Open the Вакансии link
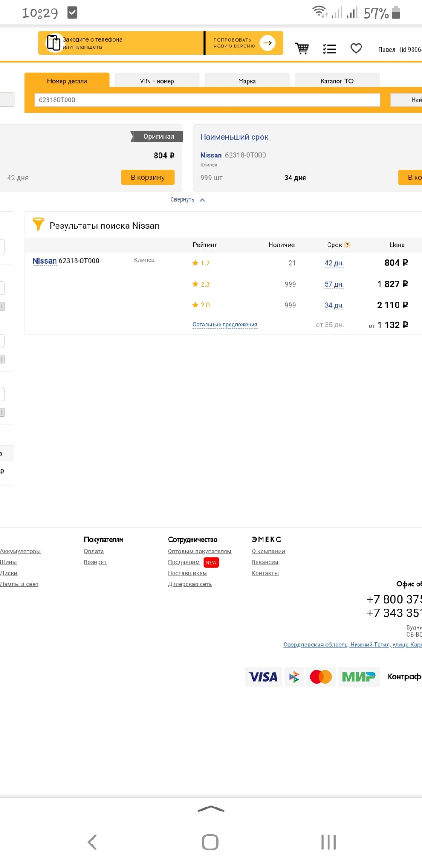Screen dimensions: 422x868 (x=265, y=562)
